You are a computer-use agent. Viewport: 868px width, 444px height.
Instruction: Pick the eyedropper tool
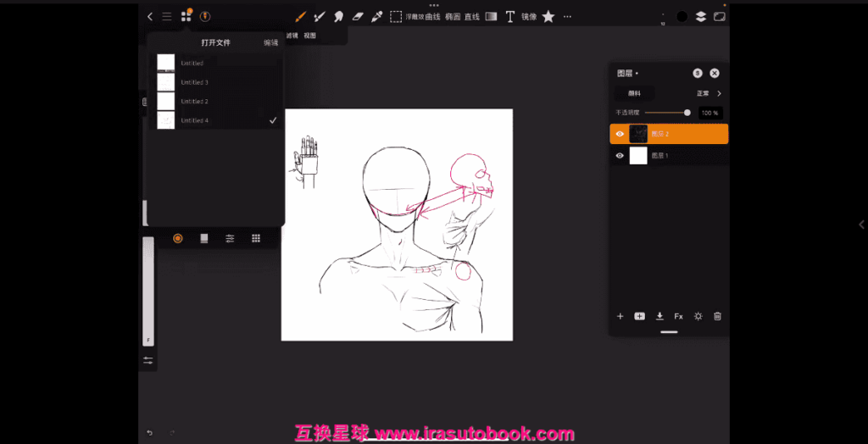pos(376,16)
